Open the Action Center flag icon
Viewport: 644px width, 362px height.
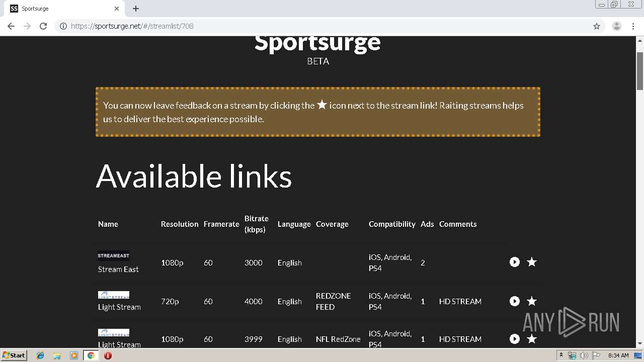coord(596,355)
